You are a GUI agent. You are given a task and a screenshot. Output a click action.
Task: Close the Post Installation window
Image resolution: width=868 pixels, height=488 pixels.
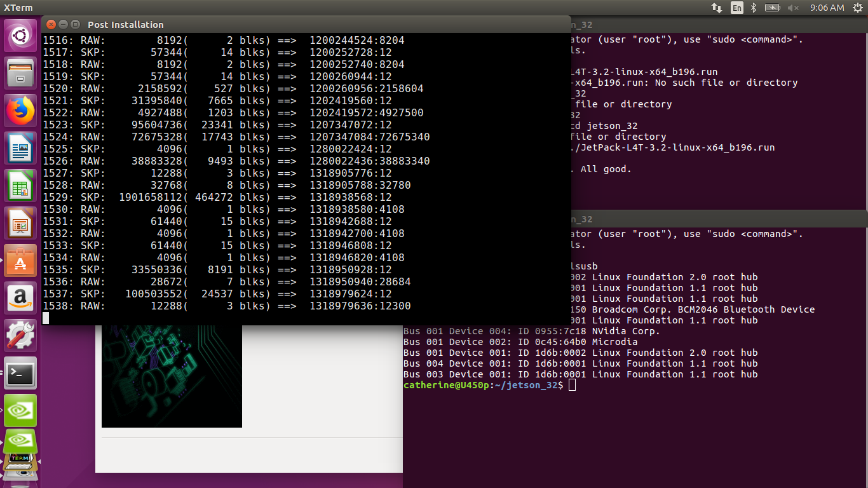click(51, 24)
